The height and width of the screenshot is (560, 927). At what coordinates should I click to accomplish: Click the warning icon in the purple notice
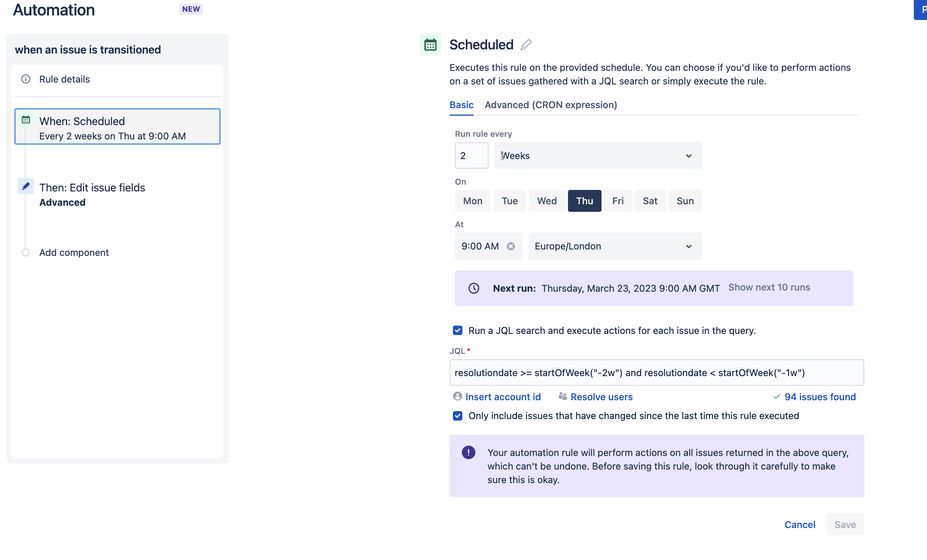tap(468, 452)
